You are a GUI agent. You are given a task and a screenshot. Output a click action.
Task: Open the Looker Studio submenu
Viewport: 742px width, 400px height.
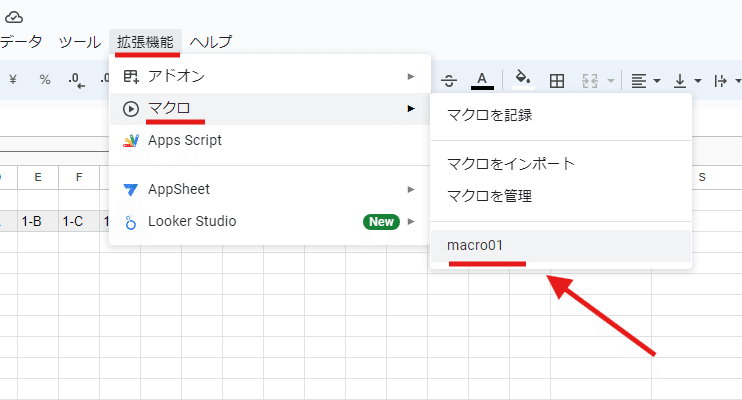270,222
